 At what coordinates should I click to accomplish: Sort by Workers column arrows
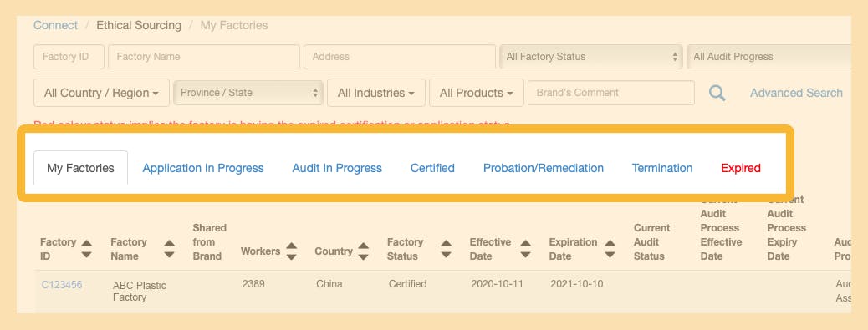tap(292, 251)
